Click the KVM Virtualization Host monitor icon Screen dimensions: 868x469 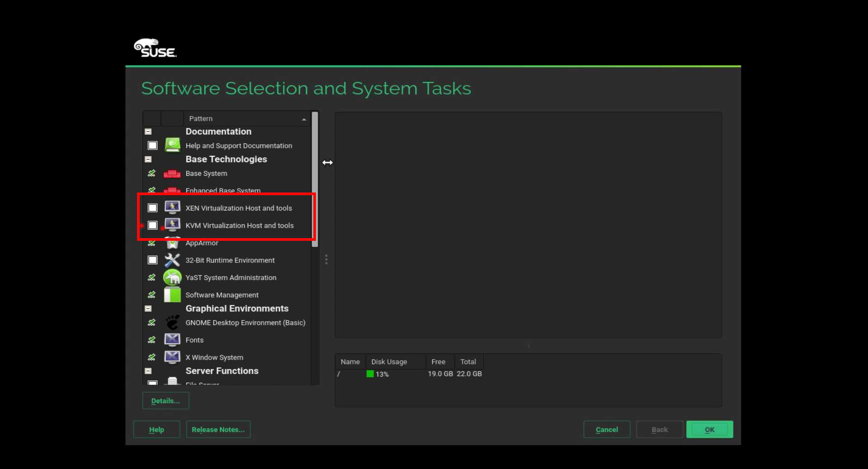(172, 225)
